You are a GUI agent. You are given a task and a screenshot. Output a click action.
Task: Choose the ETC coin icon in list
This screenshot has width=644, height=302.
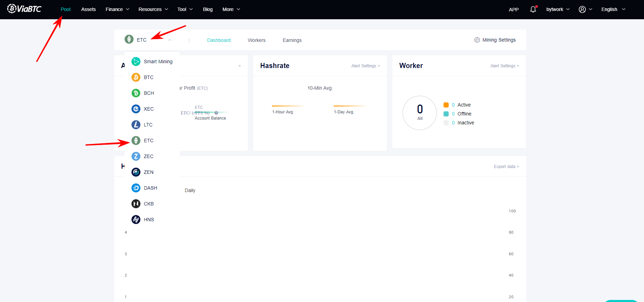tap(136, 141)
